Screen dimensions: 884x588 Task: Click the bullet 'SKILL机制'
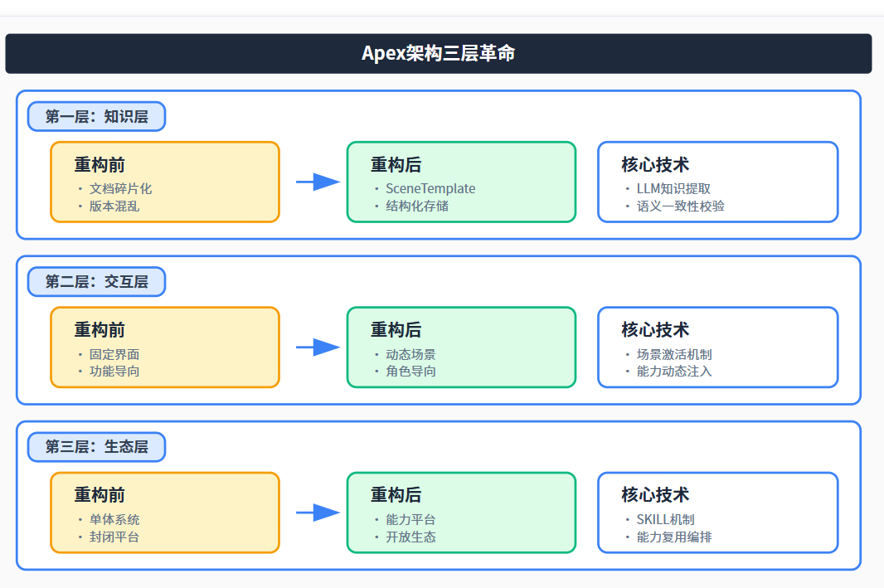tap(665, 520)
